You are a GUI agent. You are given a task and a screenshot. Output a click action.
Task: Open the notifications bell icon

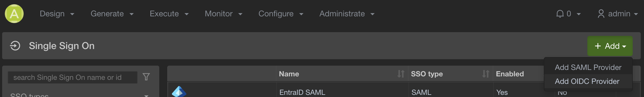pyautogui.click(x=560, y=14)
